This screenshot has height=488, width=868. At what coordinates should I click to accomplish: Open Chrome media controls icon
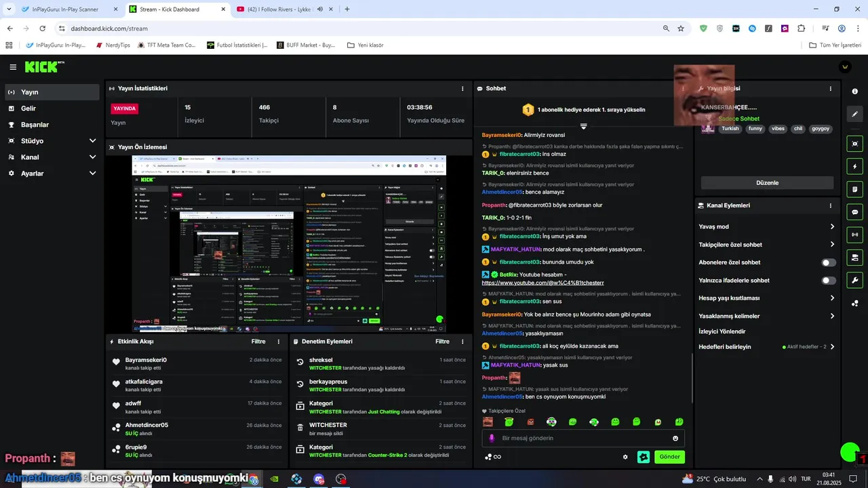click(x=825, y=28)
